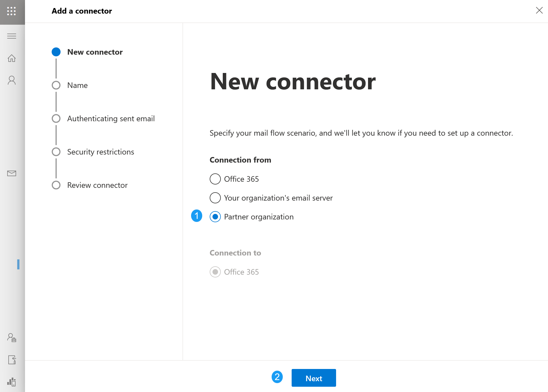Close the Add a connector dialog

(x=539, y=11)
